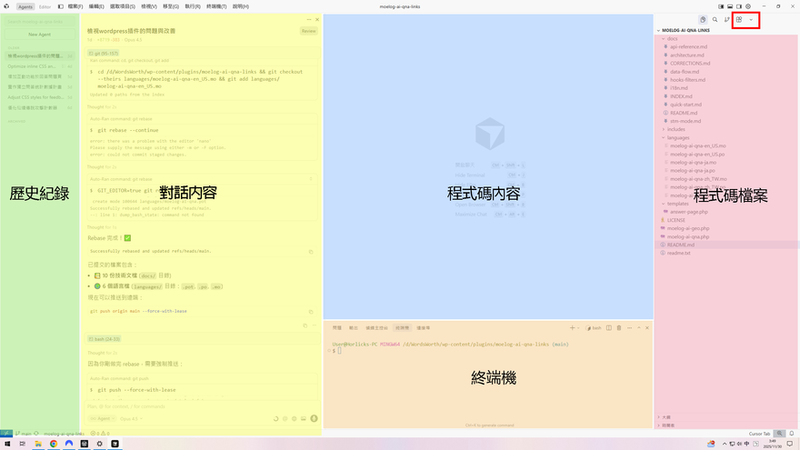Screen dimensions: 800x450
Task: Select the 'Adjust CSS styles for feedb...' chat
Action: coord(39,97)
